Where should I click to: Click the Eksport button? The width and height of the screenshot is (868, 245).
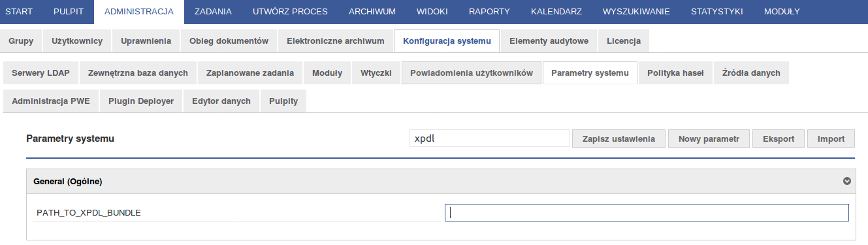pos(779,139)
